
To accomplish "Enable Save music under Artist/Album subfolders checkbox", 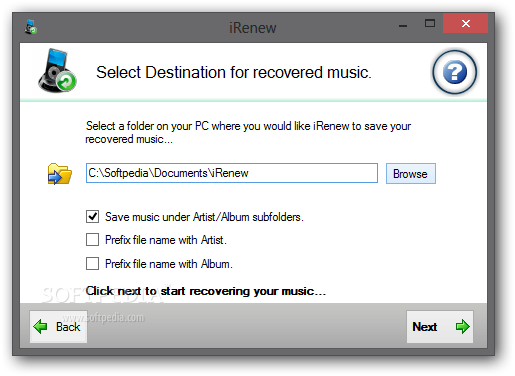I will [x=92, y=217].
